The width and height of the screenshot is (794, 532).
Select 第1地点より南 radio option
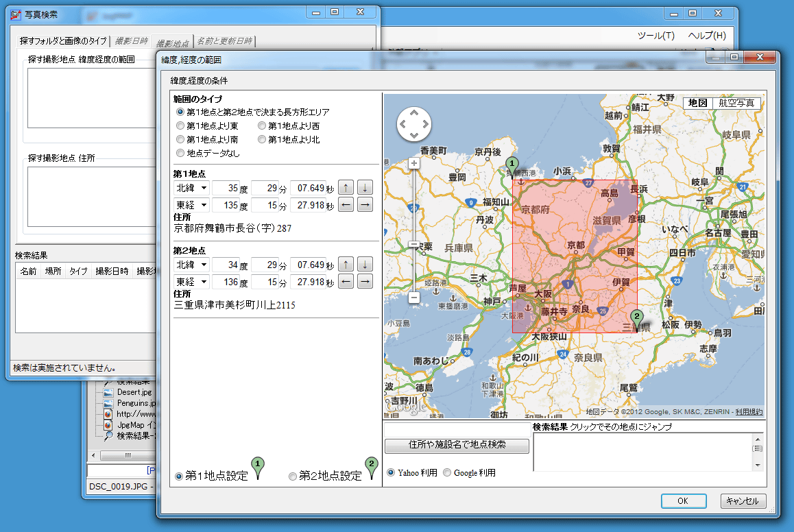[180, 139]
